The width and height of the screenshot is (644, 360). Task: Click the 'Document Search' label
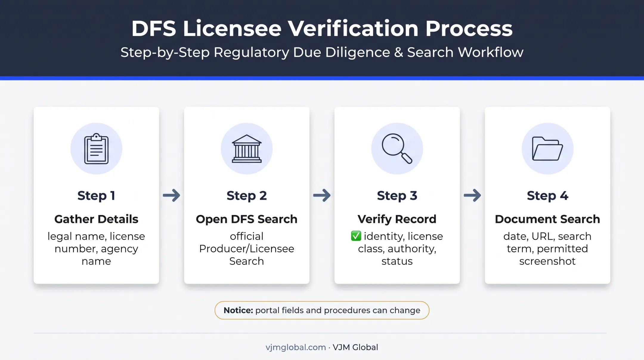tap(547, 219)
